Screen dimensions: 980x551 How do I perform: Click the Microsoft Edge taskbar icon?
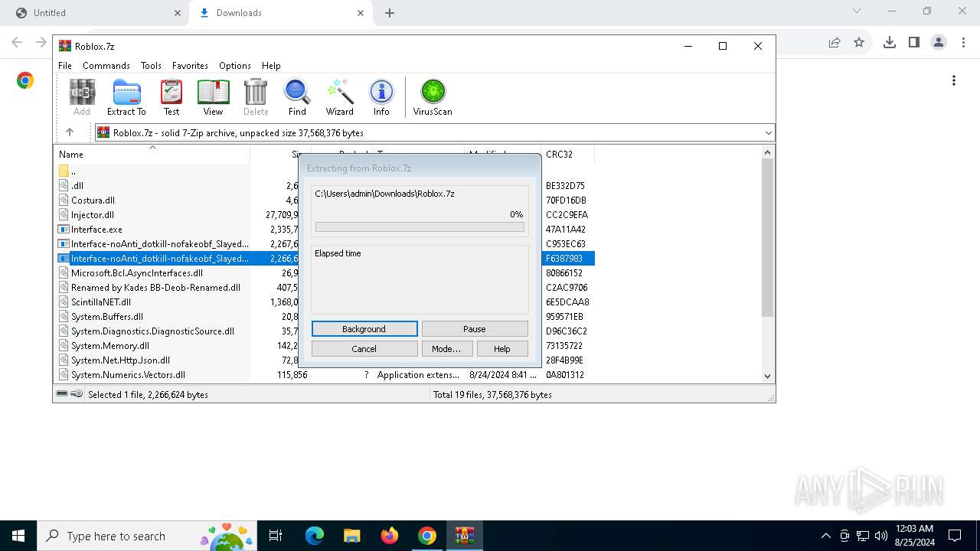315,536
